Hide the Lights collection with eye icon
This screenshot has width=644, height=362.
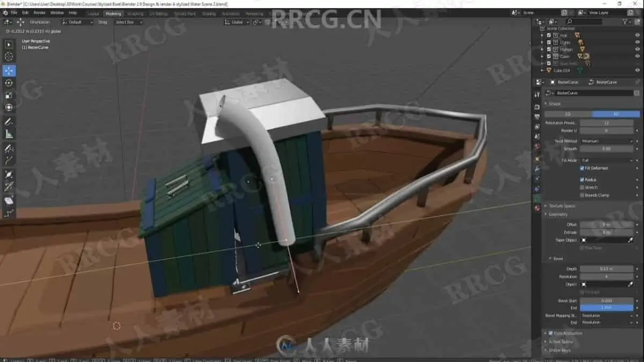click(x=638, y=42)
